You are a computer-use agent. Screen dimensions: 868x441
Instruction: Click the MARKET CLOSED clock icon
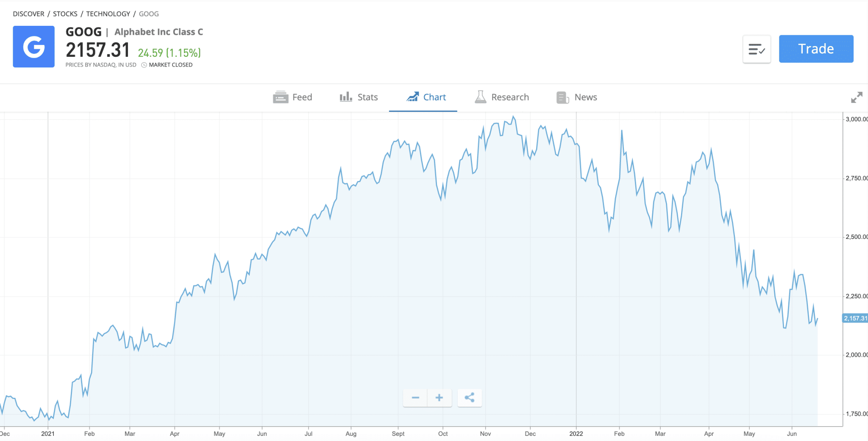pyautogui.click(x=144, y=65)
